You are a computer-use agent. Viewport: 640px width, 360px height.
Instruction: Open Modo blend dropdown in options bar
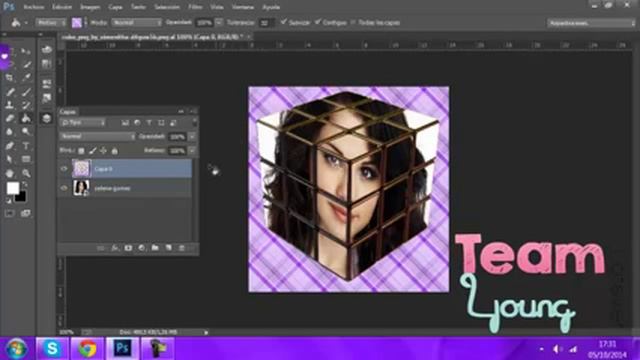pos(137,23)
